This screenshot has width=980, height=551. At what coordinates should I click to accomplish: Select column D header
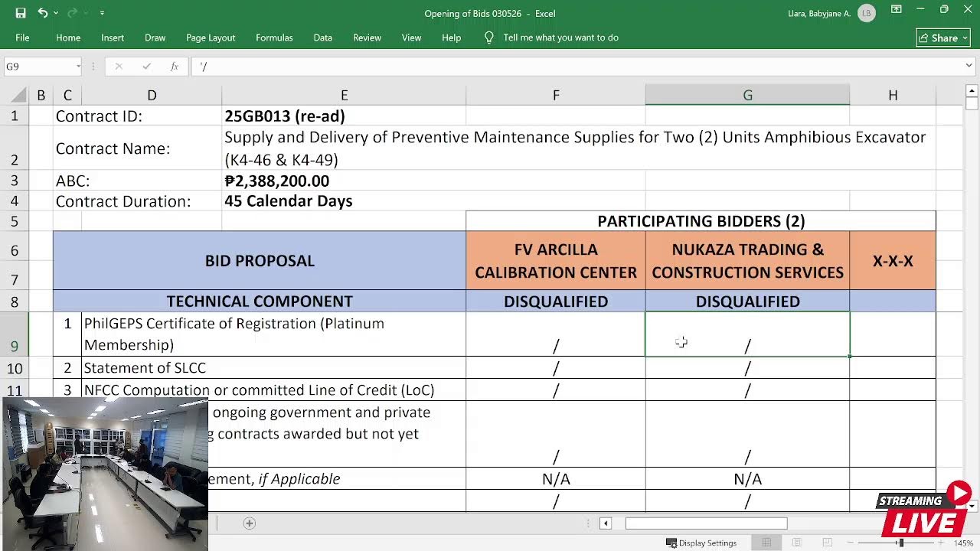tap(152, 95)
